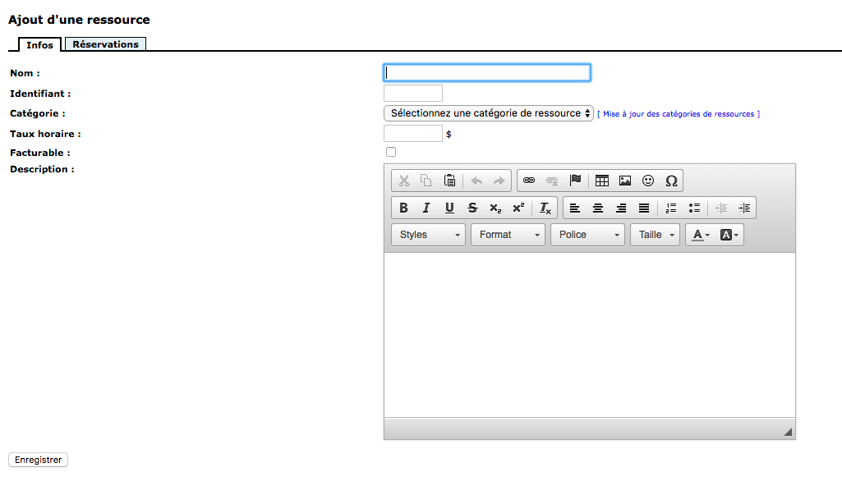The height and width of the screenshot is (504, 842).
Task: Insert special character with Omega icon
Action: 671,181
